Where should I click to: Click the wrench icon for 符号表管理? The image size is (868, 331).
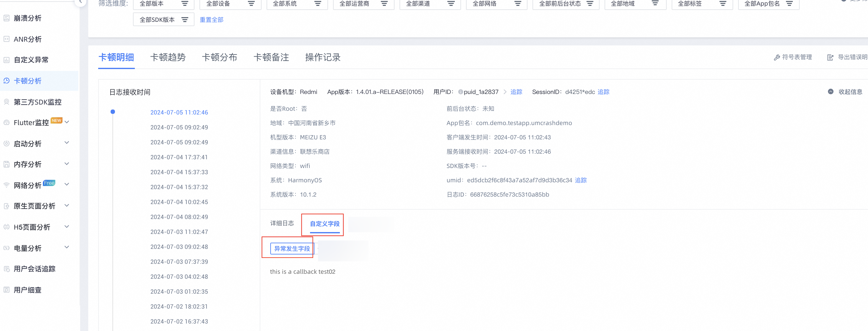pos(777,58)
